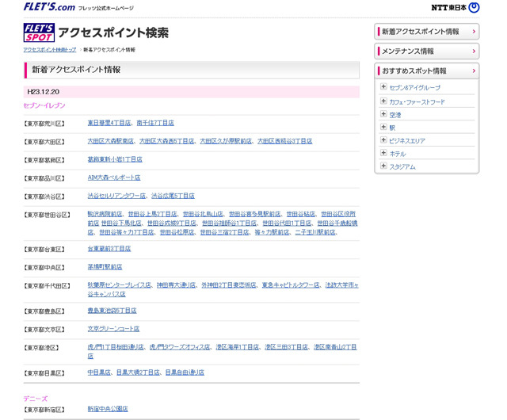The image size is (507, 420).
Task: Open the 世田谷下馬北店 link
Action: click(121, 223)
